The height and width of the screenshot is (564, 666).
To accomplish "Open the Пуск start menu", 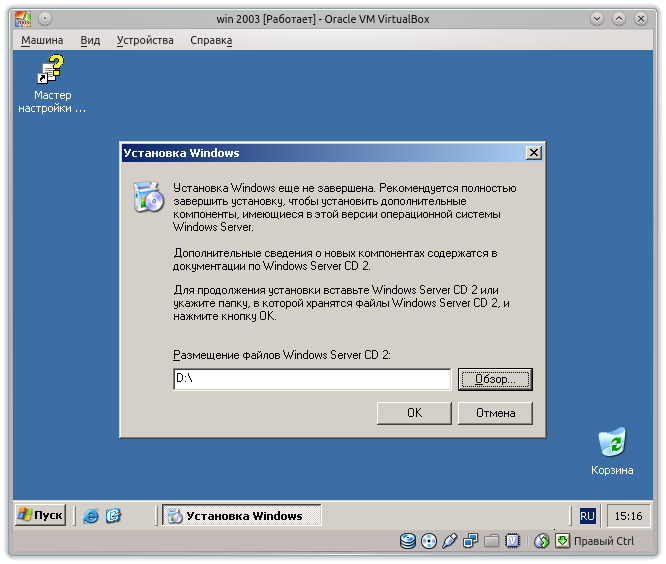I will [41, 515].
